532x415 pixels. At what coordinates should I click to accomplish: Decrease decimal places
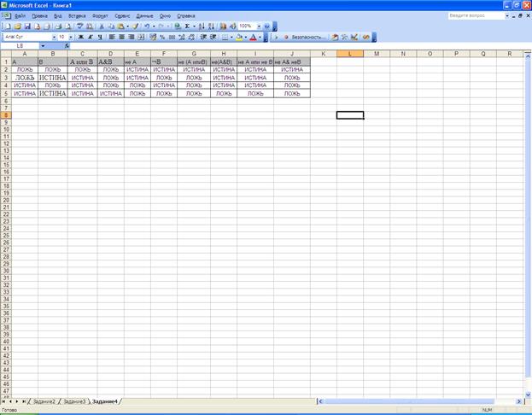[x=191, y=37]
